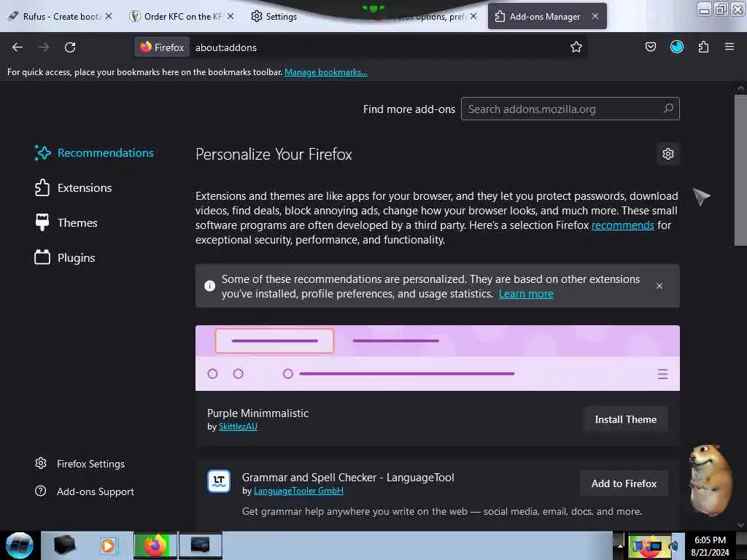Click the Windows Start orb
Screen dimensions: 747x560
tap(20, 545)
